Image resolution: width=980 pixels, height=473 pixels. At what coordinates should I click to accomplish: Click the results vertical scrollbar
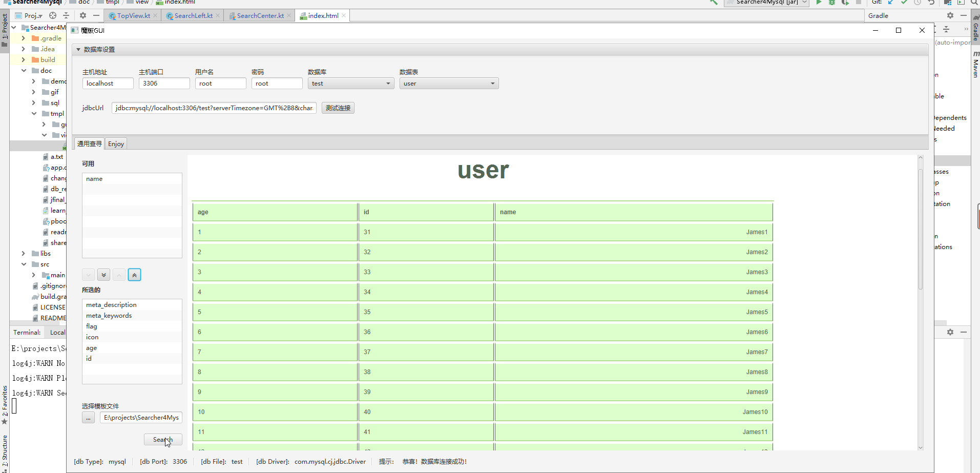(921, 230)
